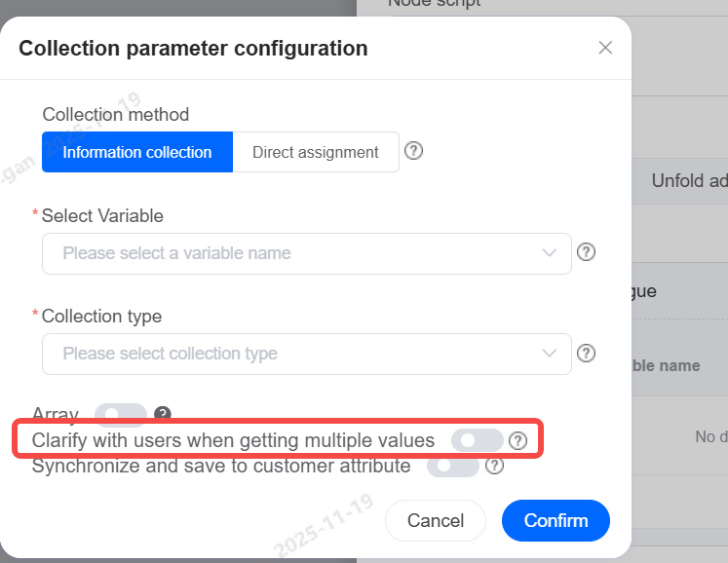728x563 pixels.
Task: Switch to Direct assignment method
Action: tap(315, 152)
